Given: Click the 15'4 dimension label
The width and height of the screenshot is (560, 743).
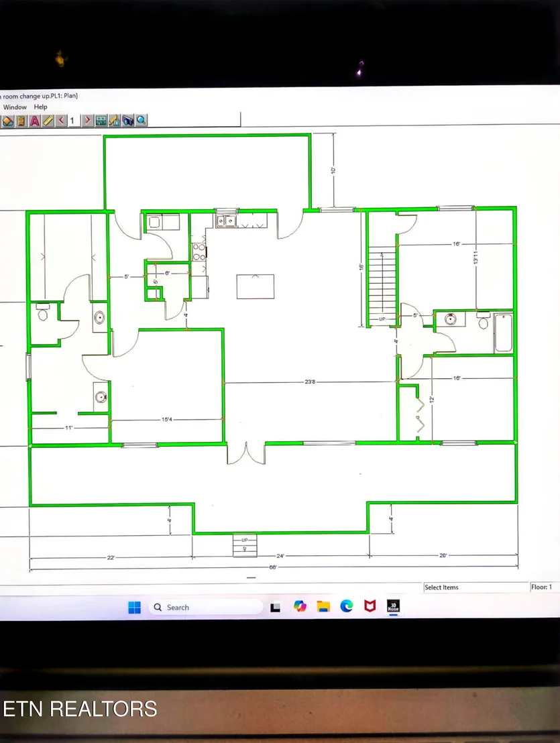Looking at the screenshot, I should pyautogui.click(x=167, y=419).
